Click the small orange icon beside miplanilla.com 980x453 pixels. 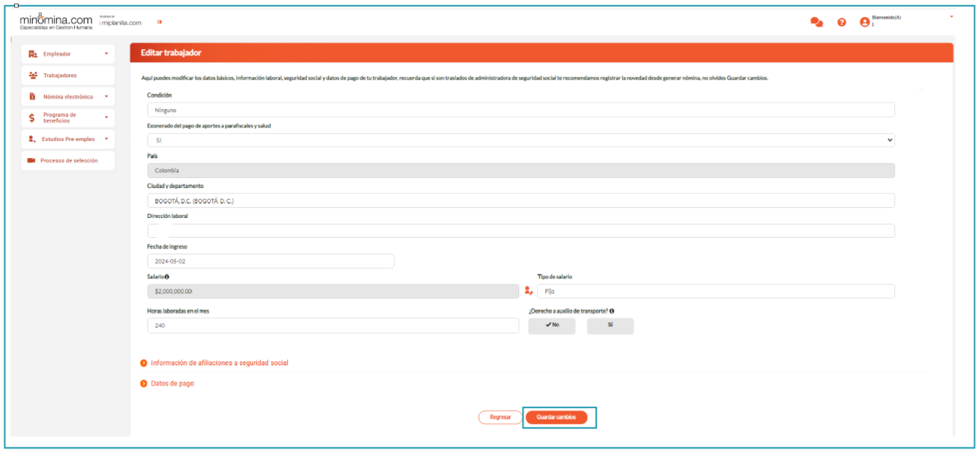pyautogui.click(x=160, y=22)
